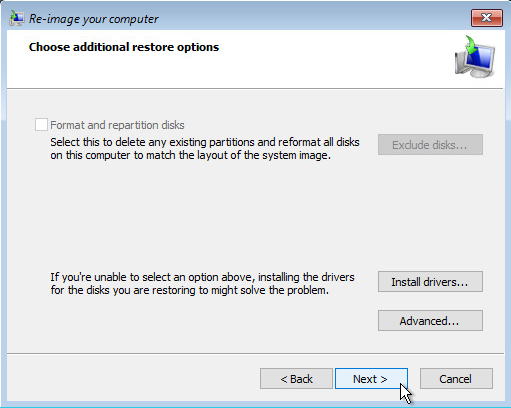Tick the Format and repartition disks checkbox
This screenshot has height=408, width=511.
(41, 125)
